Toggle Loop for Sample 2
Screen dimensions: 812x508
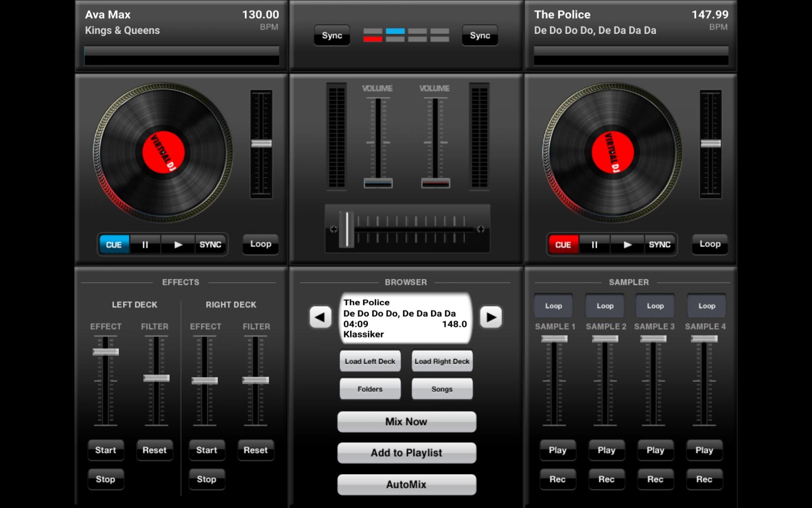605,306
